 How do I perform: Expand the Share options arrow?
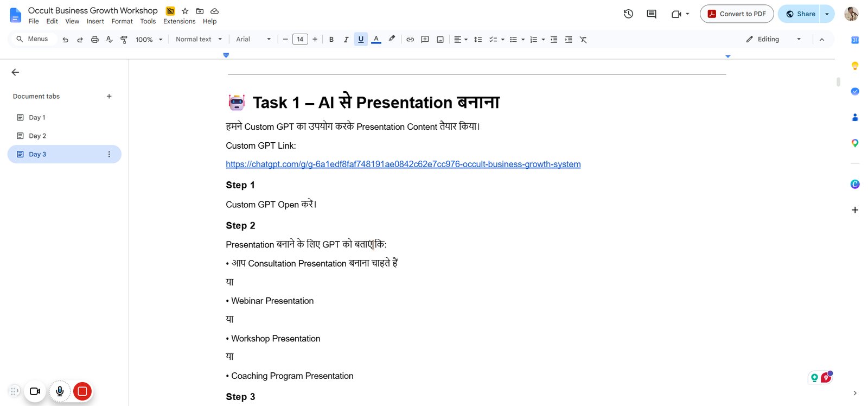point(827,14)
